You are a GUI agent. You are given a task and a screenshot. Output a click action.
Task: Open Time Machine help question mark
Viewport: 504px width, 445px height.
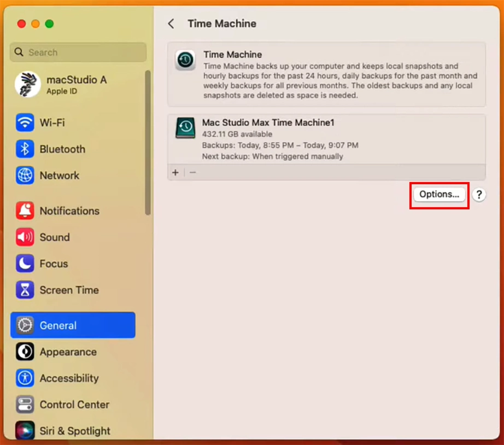tap(479, 195)
